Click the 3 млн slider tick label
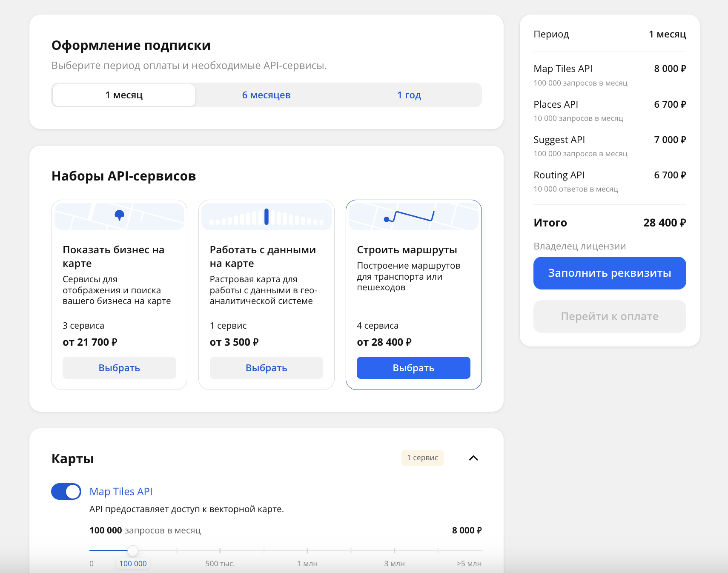 click(394, 563)
